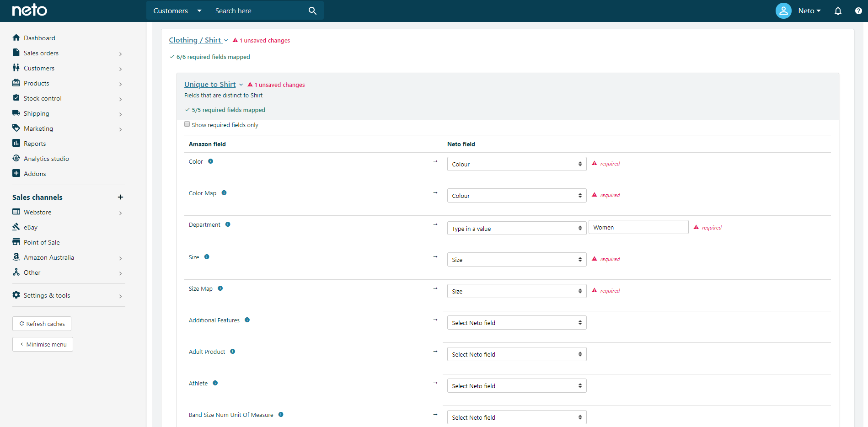Viewport: 868px width, 427px height.
Task: Click the Analytics studio icon
Action: click(16, 158)
